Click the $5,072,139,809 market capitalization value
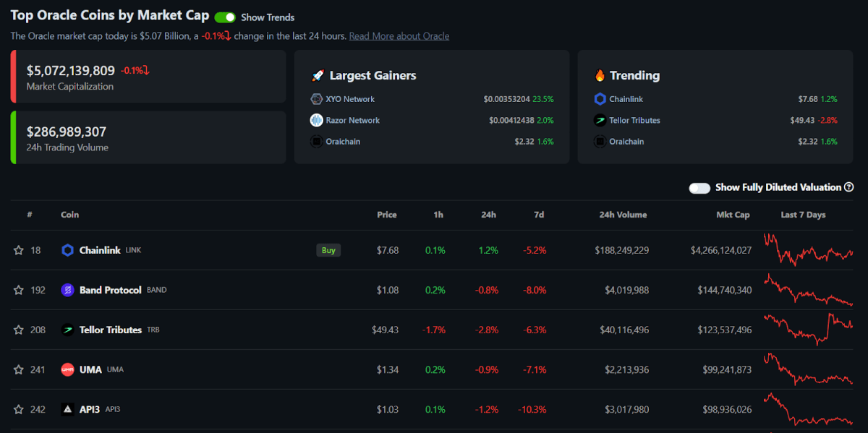Screen dimensions: 868x433 tap(71, 70)
